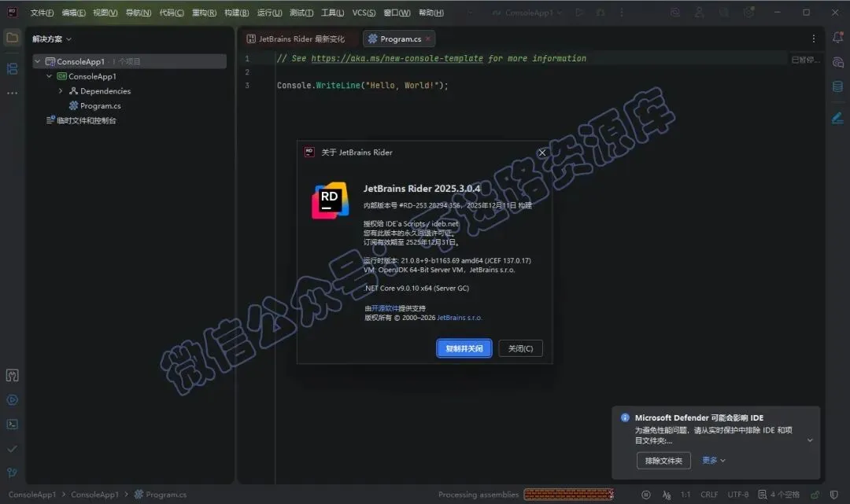Viewport: 850px width, 504px height.
Task: Open the run configuration ConsoleApp1 dropdown
Action: 527,13
